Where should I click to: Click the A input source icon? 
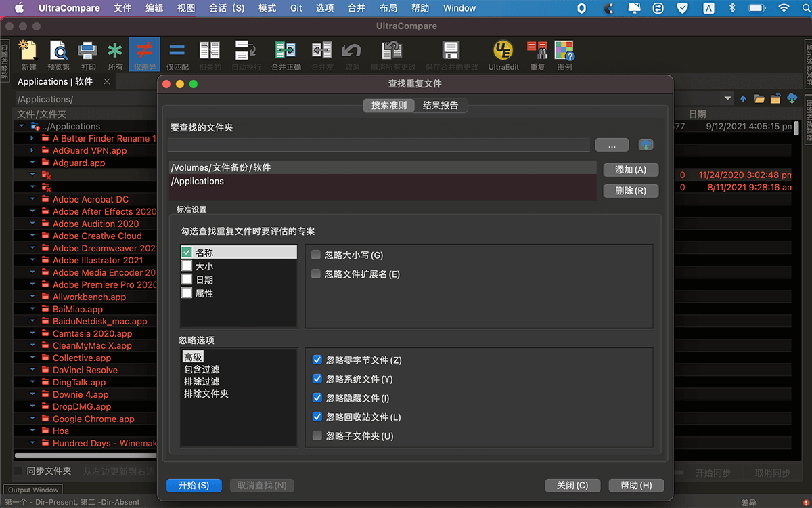[x=708, y=8]
